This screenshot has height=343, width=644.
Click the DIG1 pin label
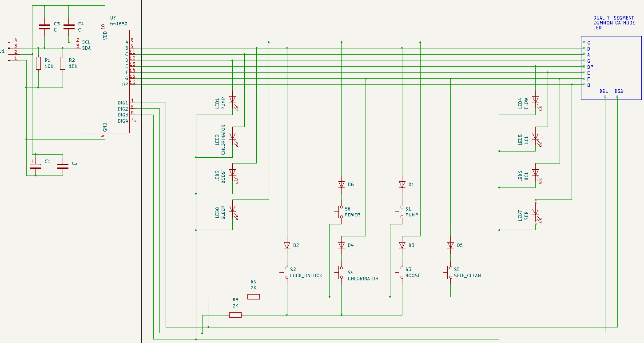(123, 103)
